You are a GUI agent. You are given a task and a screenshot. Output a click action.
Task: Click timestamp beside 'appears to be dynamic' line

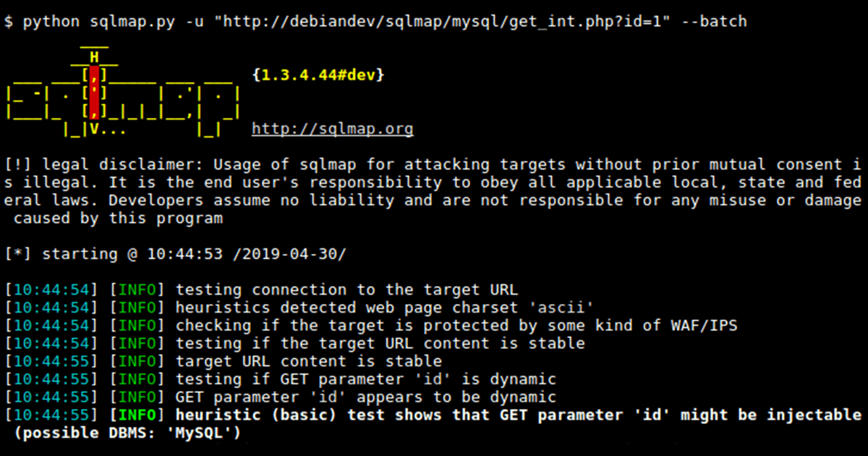pos(51,397)
